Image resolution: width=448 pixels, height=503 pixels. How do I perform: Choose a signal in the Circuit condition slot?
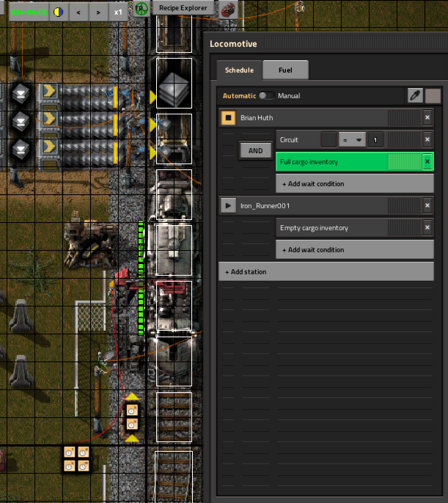click(x=328, y=140)
